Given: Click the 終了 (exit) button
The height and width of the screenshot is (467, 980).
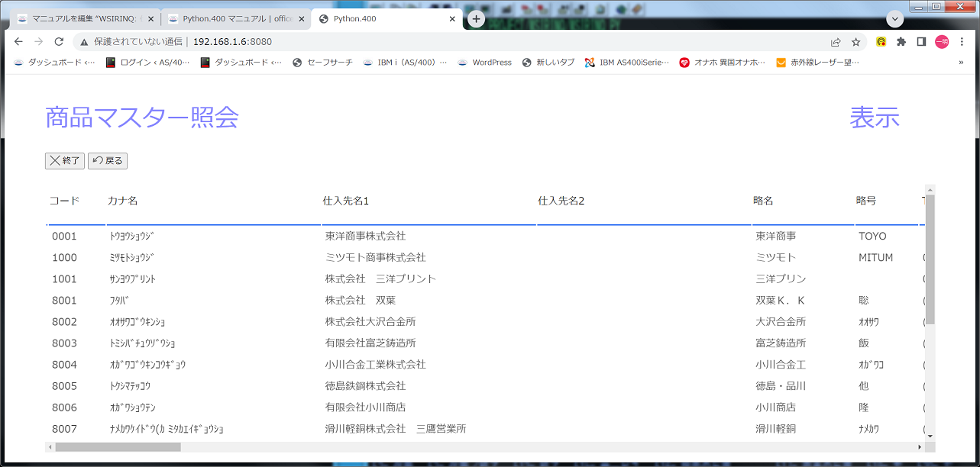Looking at the screenshot, I should (x=65, y=160).
